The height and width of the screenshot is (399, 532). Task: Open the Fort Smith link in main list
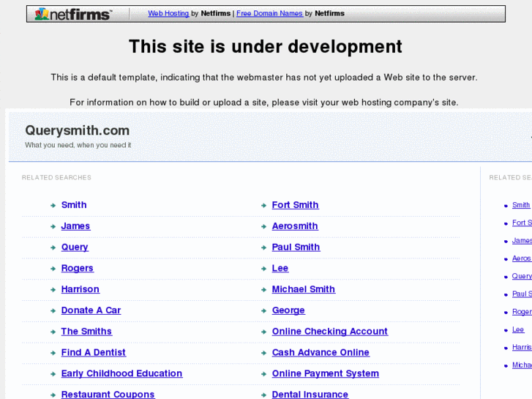coord(296,205)
